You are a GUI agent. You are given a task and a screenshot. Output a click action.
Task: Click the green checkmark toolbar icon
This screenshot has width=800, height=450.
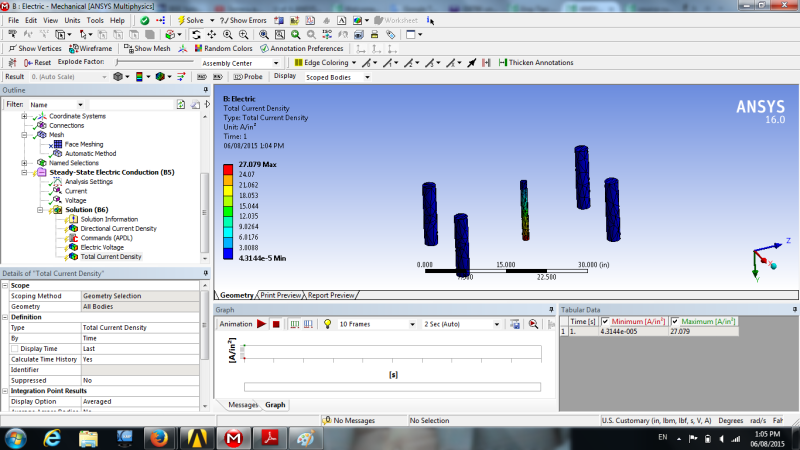tap(145, 20)
